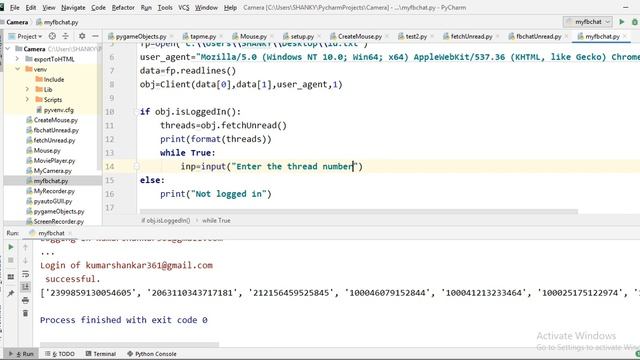The height and width of the screenshot is (360, 640).
Task: Click the down arrow in the Run panel
Action: coord(25,260)
